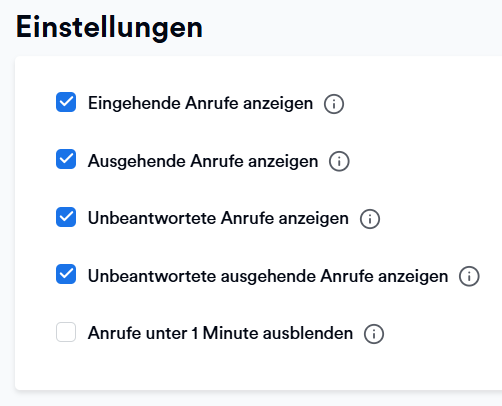Select the Unbeantwortete Anrufe anzeigen label

click(x=218, y=219)
